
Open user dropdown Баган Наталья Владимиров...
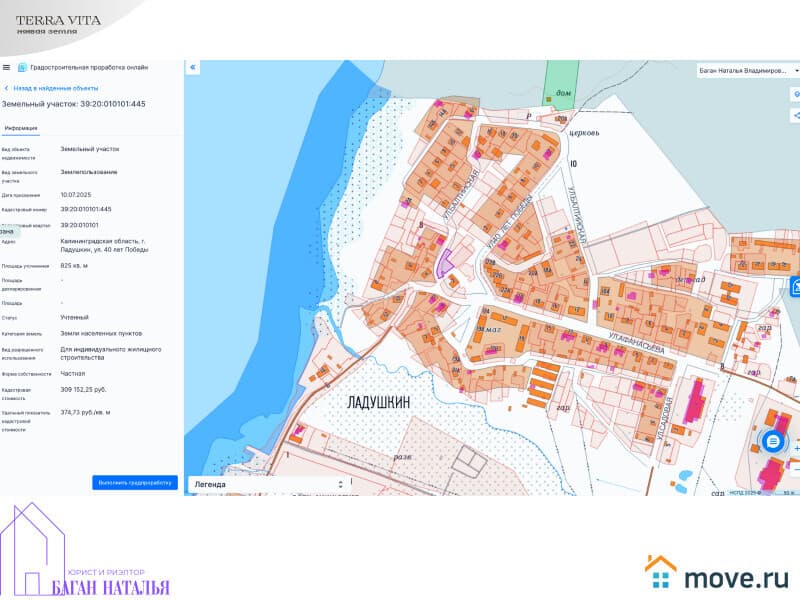point(745,71)
